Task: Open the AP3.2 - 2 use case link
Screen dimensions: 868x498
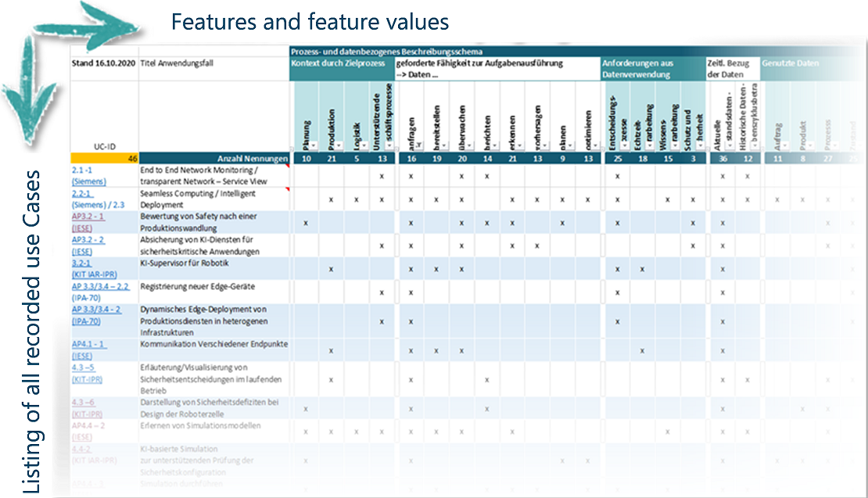Action: tap(88, 240)
